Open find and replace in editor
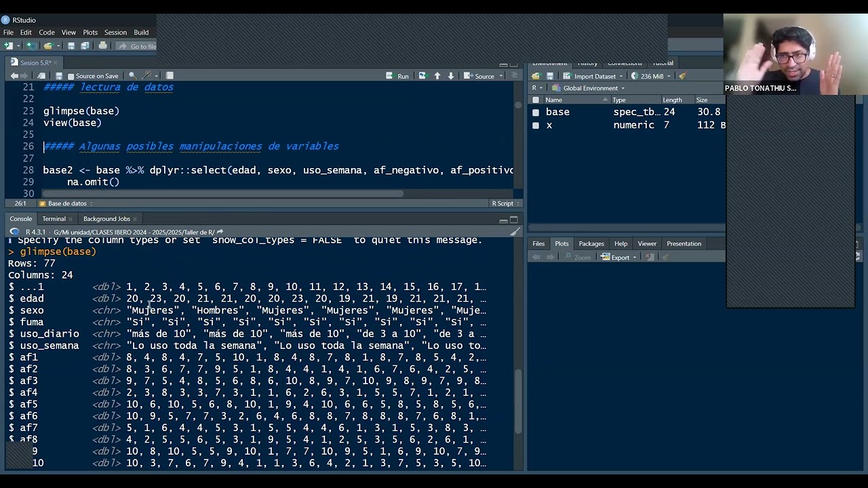 point(132,76)
